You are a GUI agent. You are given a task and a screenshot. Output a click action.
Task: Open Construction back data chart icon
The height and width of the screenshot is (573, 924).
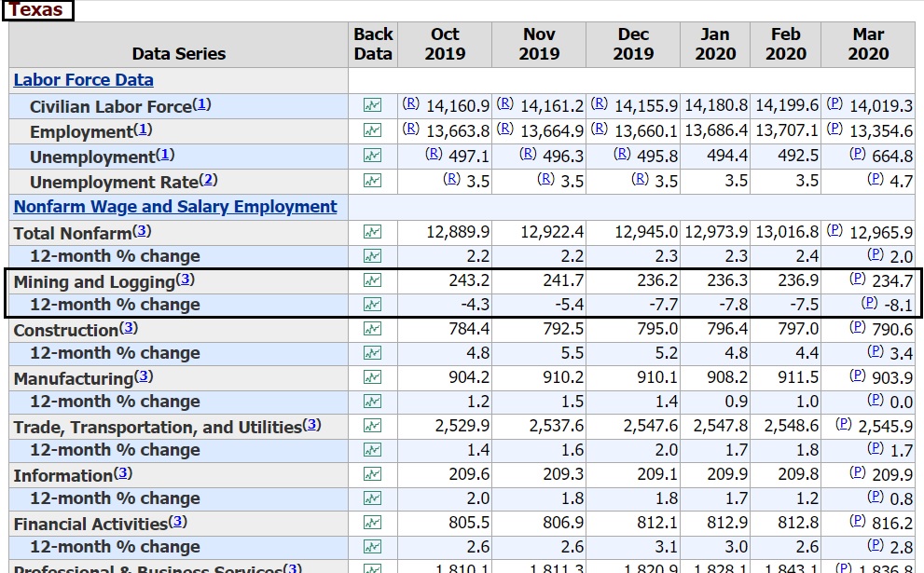(373, 329)
